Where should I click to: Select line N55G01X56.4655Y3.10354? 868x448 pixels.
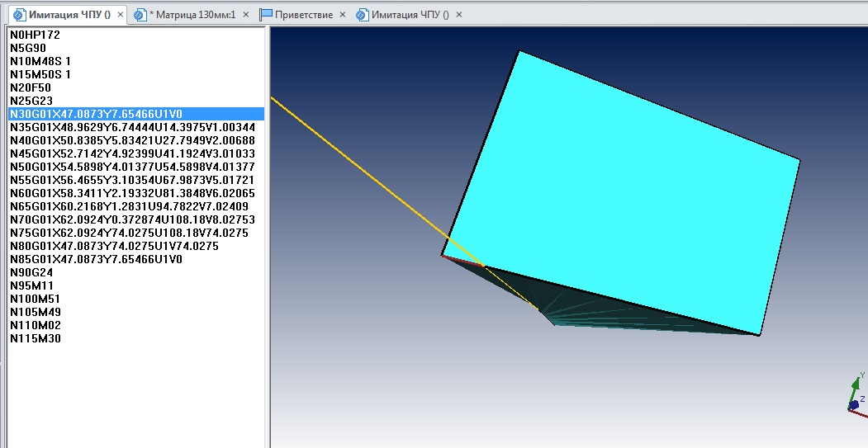(136, 181)
